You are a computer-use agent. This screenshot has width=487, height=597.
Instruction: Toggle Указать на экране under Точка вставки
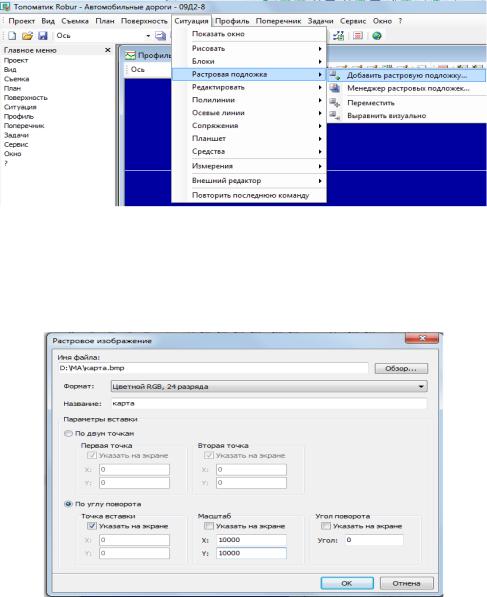pyautogui.click(x=92, y=526)
